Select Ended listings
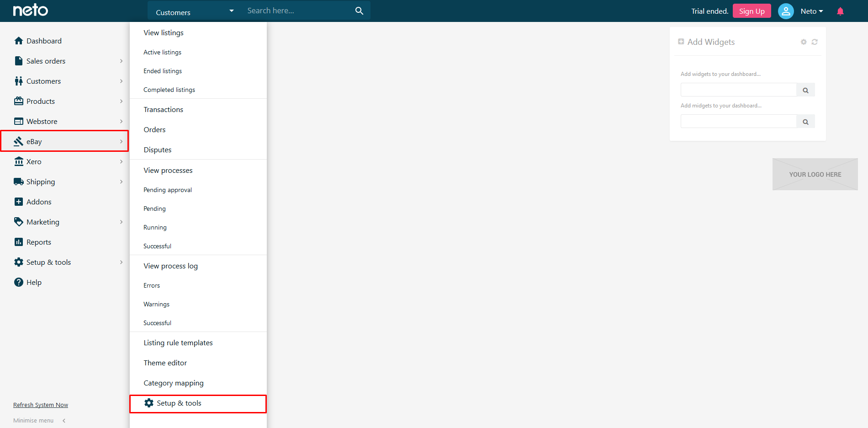The image size is (868, 428). click(163, 71)
